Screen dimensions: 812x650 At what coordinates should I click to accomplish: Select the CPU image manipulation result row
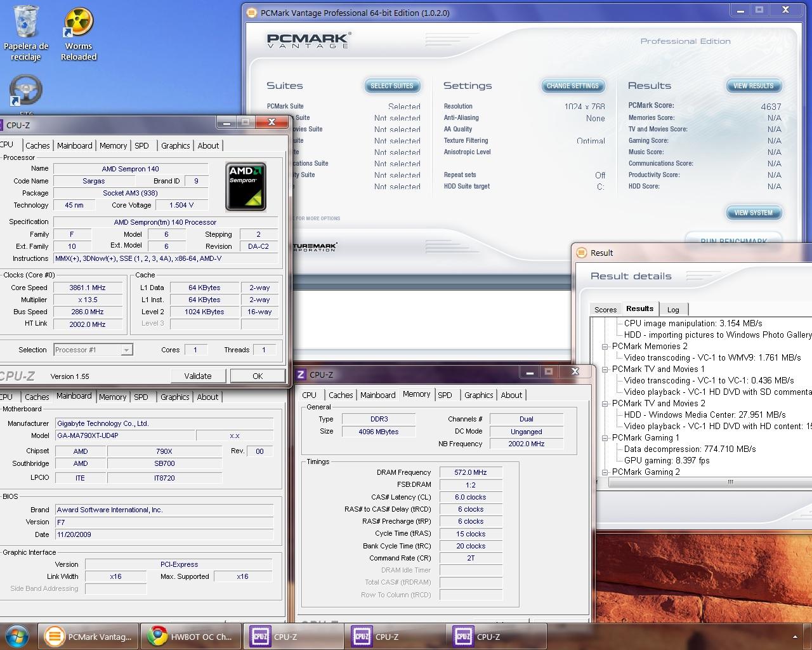point(693,323)
